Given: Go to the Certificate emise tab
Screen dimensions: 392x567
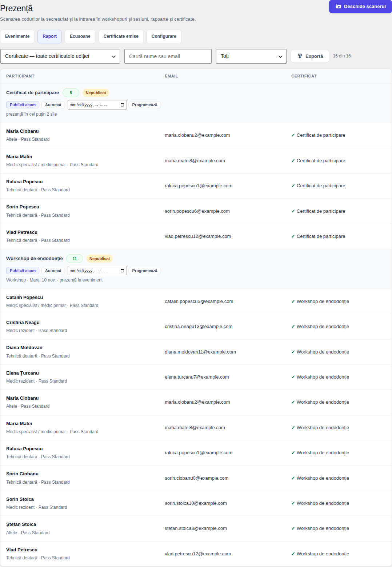Looking at the screenshot, I should [121, 36].
